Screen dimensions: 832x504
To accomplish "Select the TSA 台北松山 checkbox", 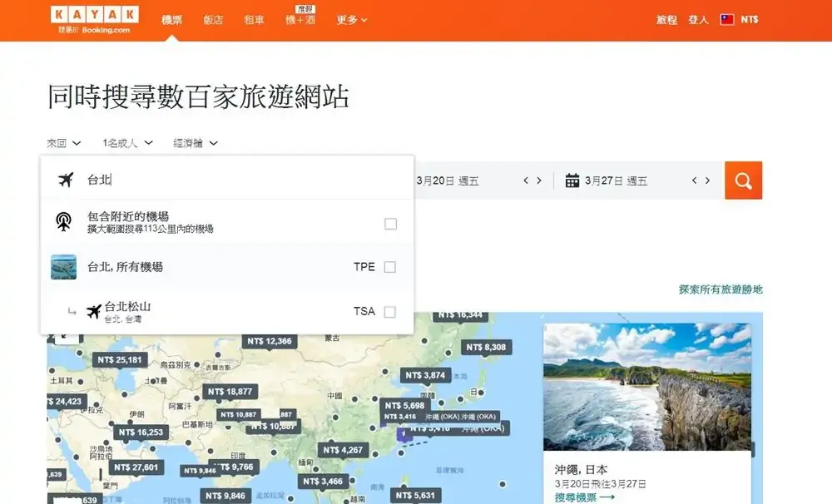I will point(390,312).
